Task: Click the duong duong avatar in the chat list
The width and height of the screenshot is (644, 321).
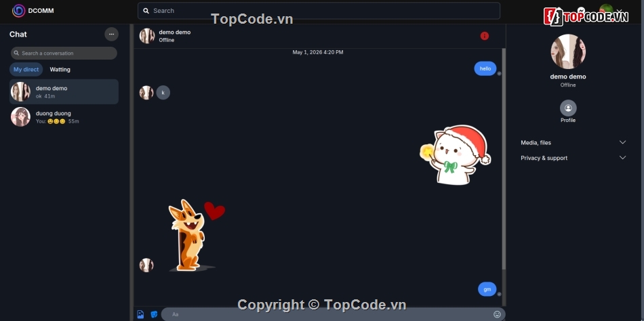Action: tap(20, 117)
